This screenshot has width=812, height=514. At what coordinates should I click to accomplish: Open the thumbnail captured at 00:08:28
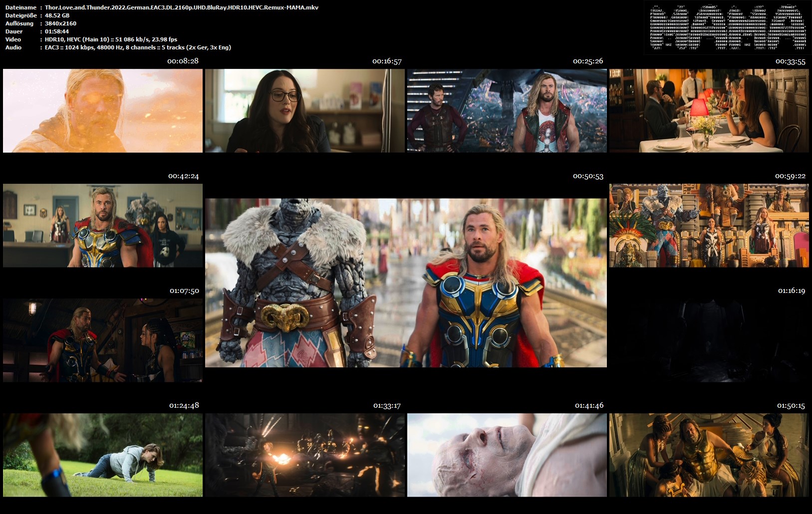coord(103,111)
